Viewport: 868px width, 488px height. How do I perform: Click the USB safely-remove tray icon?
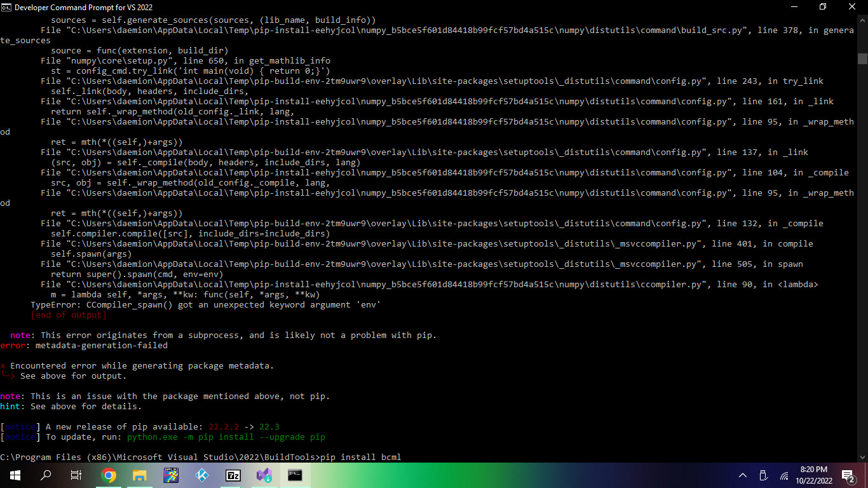[764, 475]
